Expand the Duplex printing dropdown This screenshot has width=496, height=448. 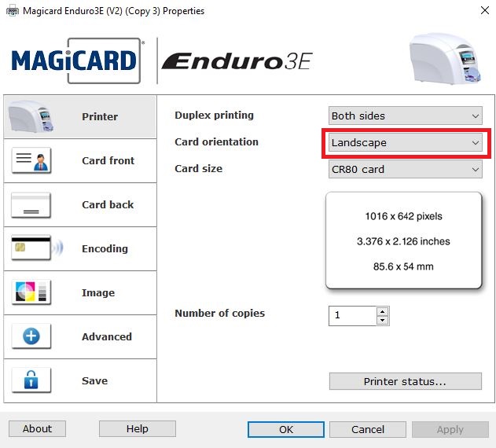[406, 116]
